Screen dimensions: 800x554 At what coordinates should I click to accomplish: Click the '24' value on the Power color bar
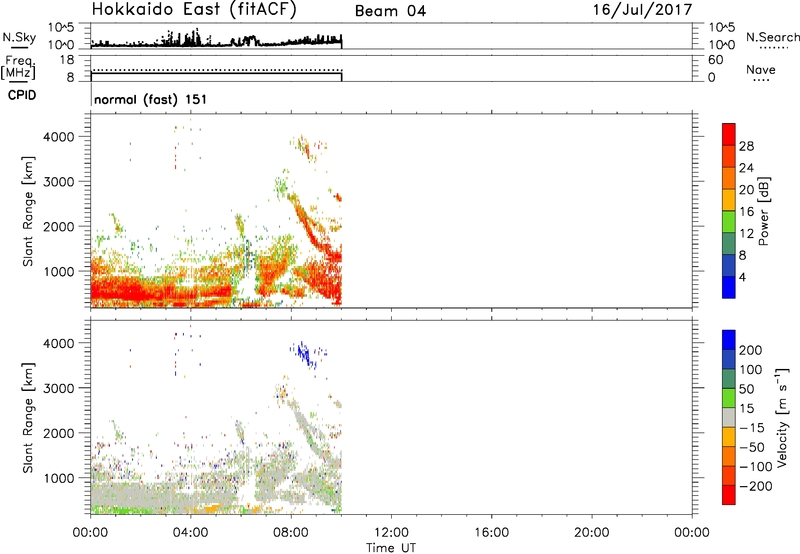coord(746,168)
